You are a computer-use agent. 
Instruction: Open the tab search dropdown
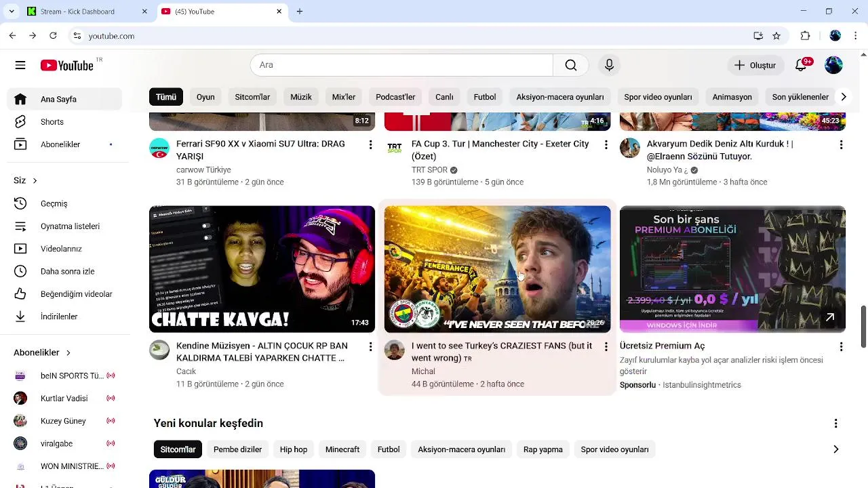(x=11, y=12)
